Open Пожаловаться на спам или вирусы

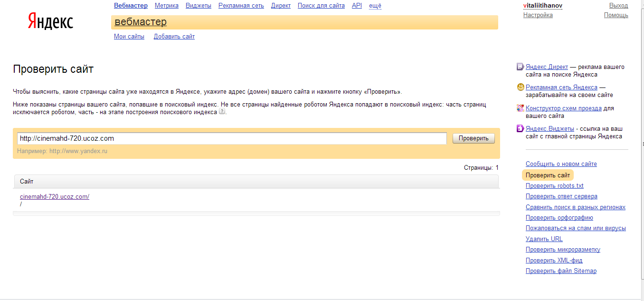[576, 228]
